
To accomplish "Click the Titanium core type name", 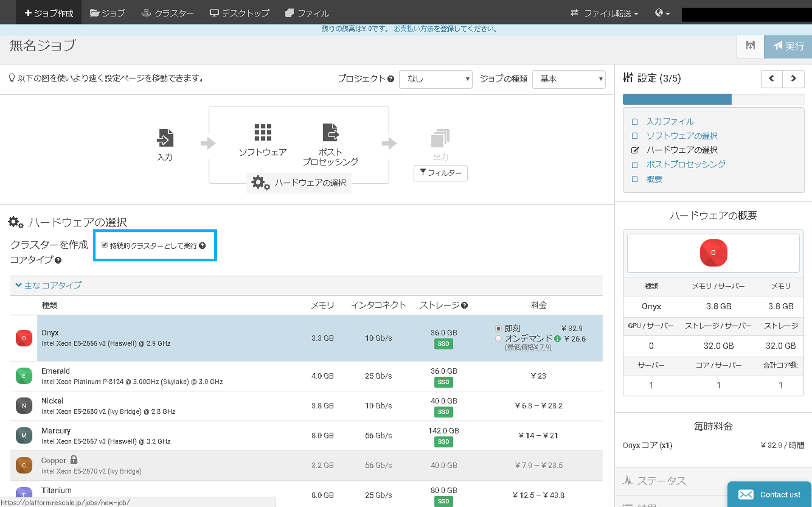I will (x=56, y=490).
